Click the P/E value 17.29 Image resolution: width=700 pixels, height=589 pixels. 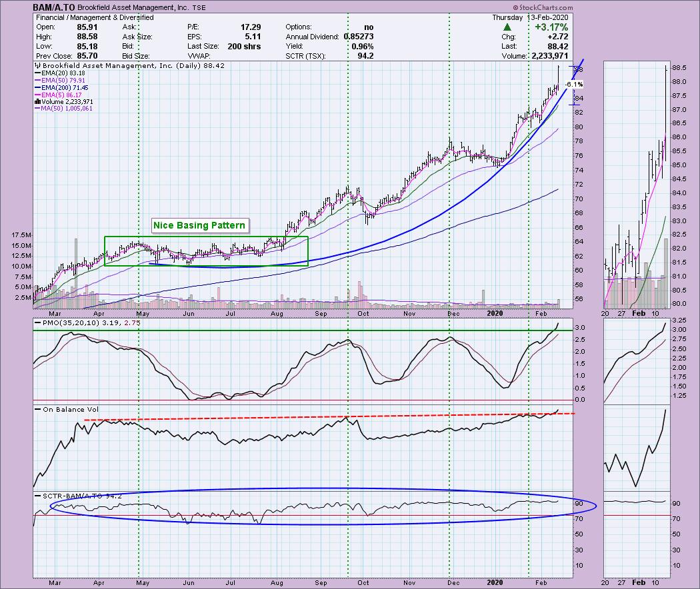(251, 27)
